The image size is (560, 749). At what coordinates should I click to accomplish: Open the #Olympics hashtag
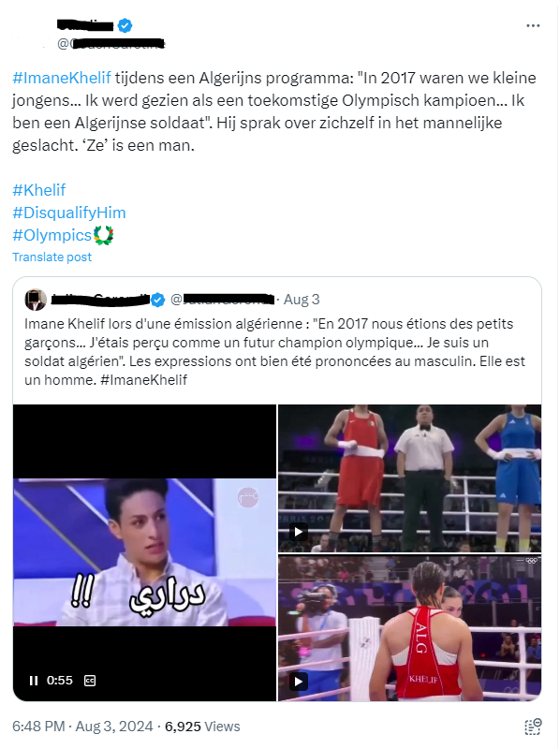pyautogui.click(x=52, y=235)
